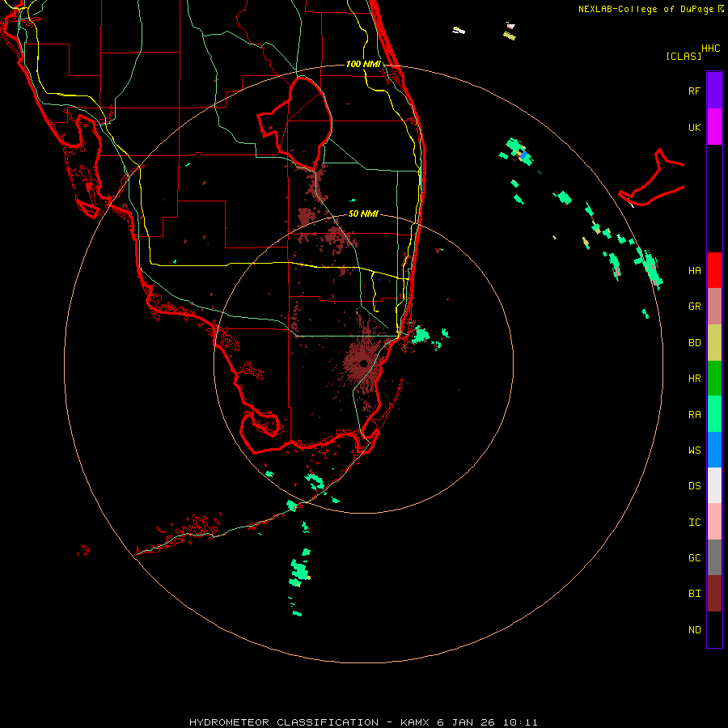Click the radar site center dot
This screenshot has width=728, height=728.
[x=363, y=363]
